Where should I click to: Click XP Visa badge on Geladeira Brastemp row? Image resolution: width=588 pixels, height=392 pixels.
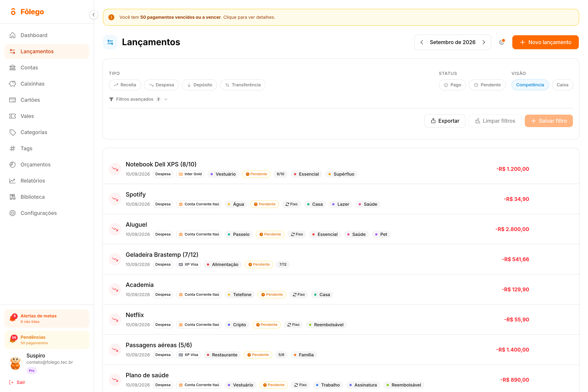click(189, 265)
